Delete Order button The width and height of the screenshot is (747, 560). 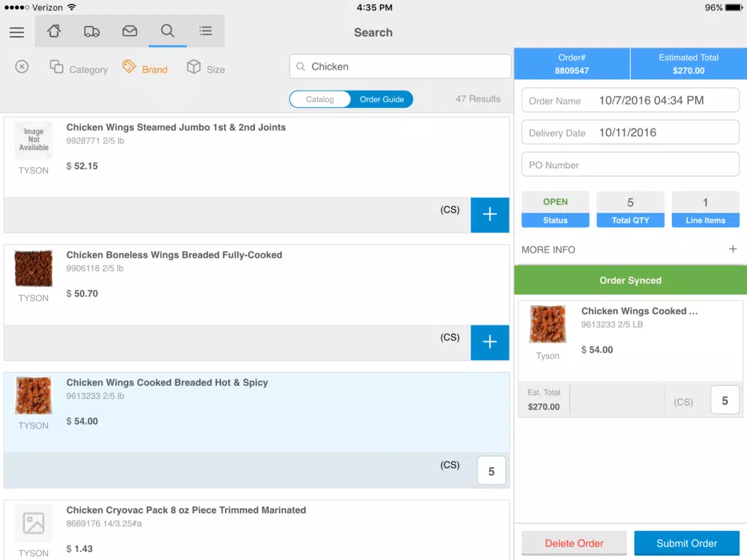[x=574, y=544]
